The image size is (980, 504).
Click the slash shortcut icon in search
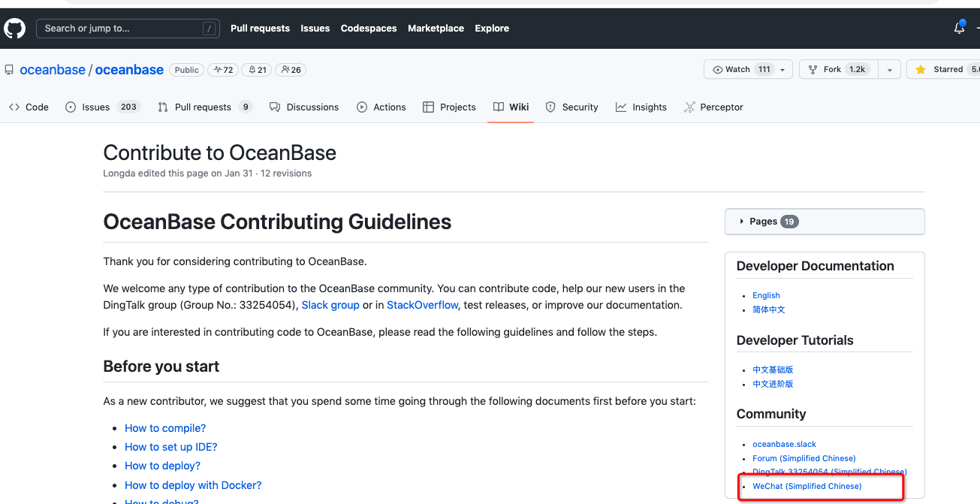[x=210, y=29]
